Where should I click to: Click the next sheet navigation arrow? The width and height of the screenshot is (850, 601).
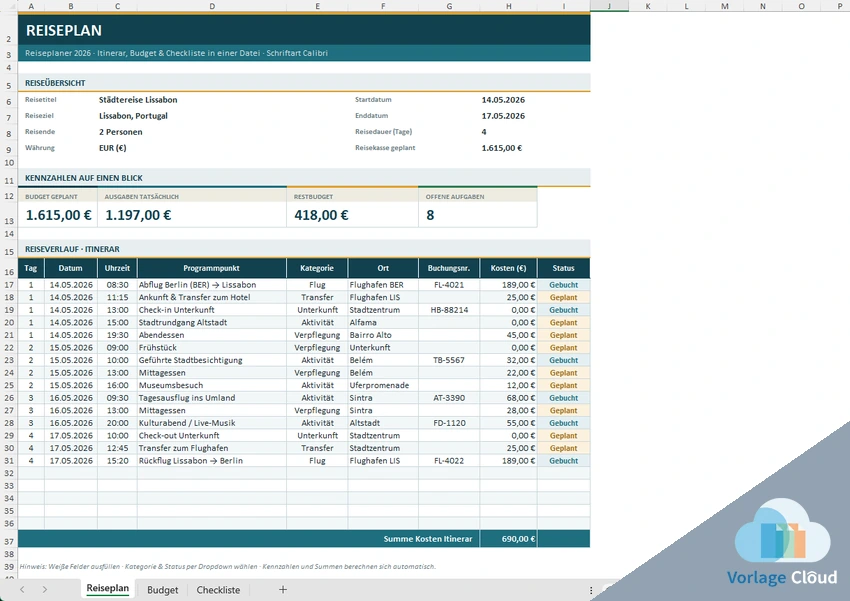(44, 590)
